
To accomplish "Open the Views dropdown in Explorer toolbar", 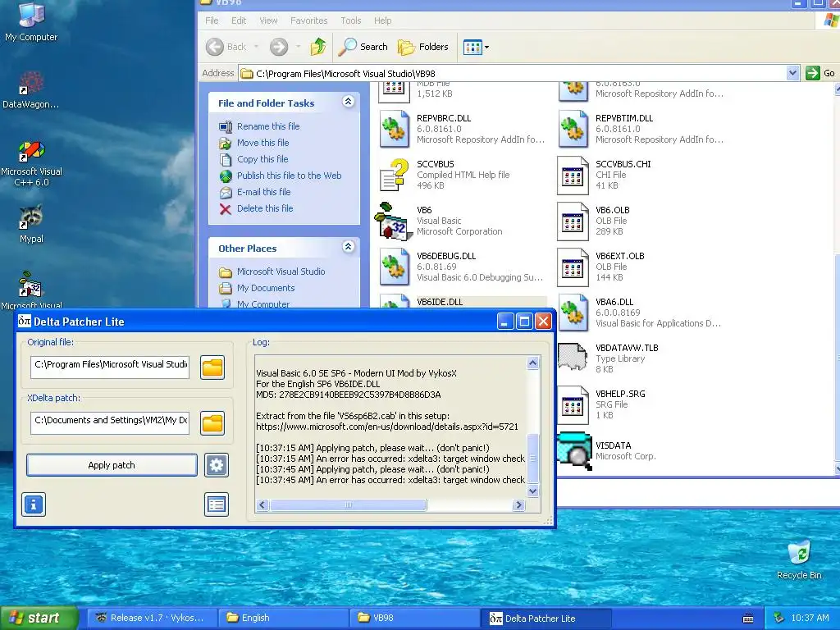I will click(476, 47).
